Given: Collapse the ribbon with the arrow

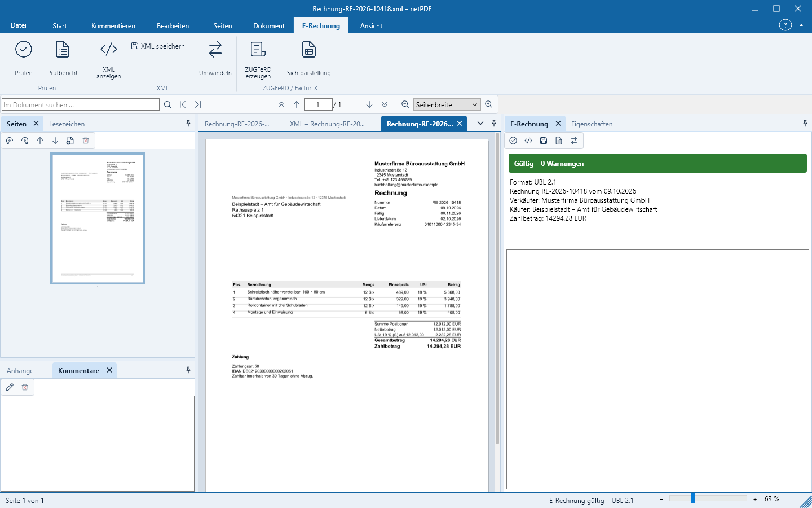Looking at the screenshot, I should click(x=801, y=25).
